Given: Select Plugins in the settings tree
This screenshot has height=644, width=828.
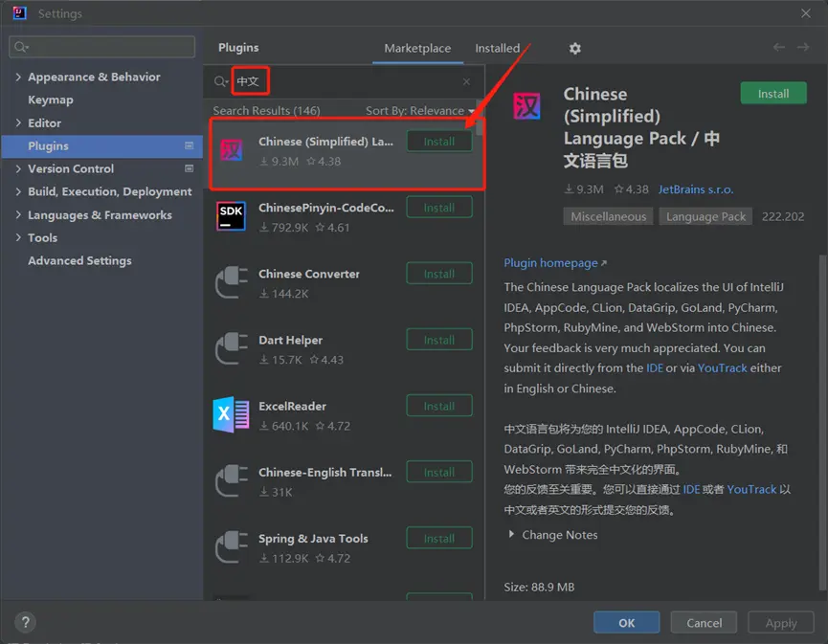Looking at the screenshot, I should coord(101,145).
